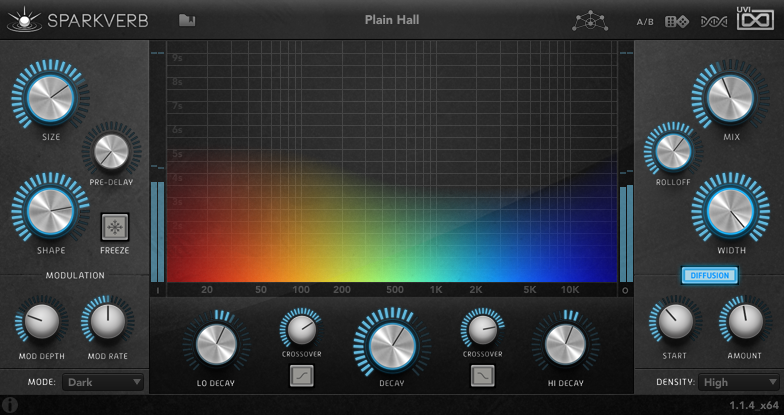The height and width of the screenshot is (415, 784).
Task: Toggle the A/B comparison
Action: (645, 22)
